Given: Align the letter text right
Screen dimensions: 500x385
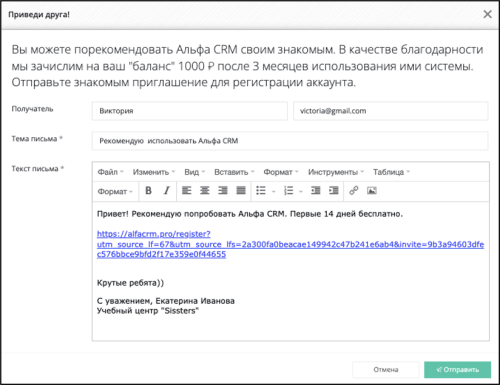Looking at the screenshot, I should (x=223, y=191).
